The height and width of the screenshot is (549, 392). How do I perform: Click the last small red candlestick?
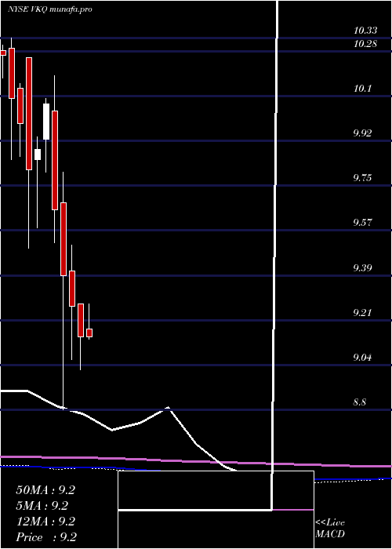[89, 333]
